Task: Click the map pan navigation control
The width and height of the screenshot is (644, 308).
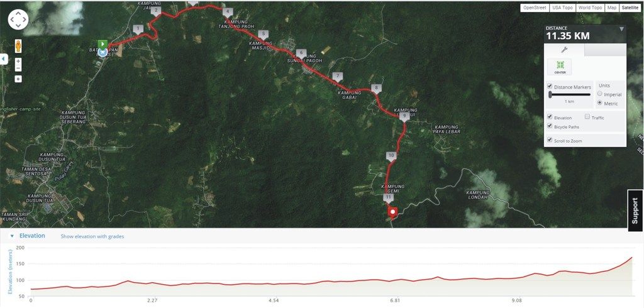Action: [x=18, y=19]
